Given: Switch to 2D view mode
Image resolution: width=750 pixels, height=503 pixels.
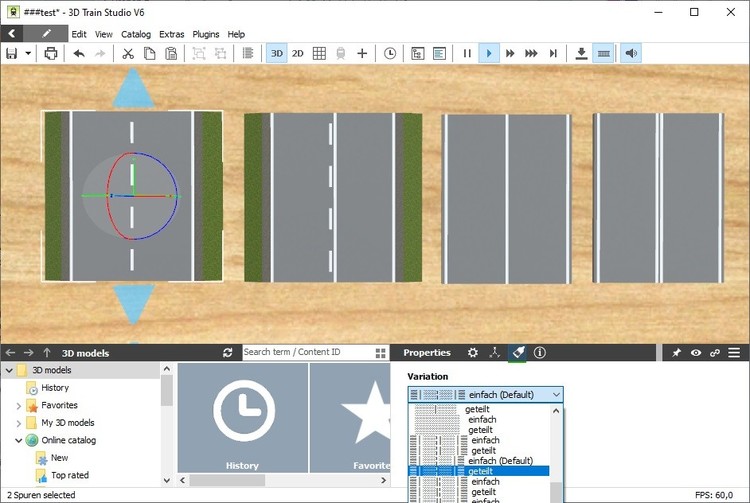Looking at the screenshot, I should point(297,53).
